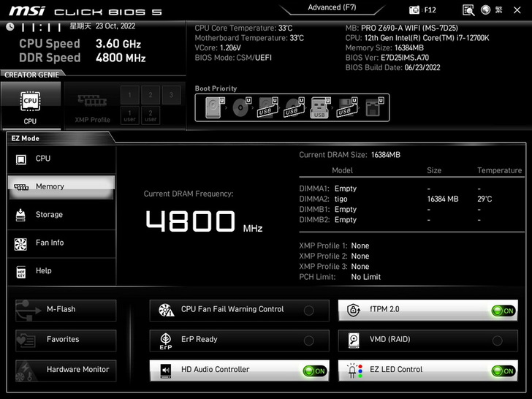The height and width of the screenshot is (399, 532).
Task: Select the USB floppy boot device icon
Action: pos(346,107)
